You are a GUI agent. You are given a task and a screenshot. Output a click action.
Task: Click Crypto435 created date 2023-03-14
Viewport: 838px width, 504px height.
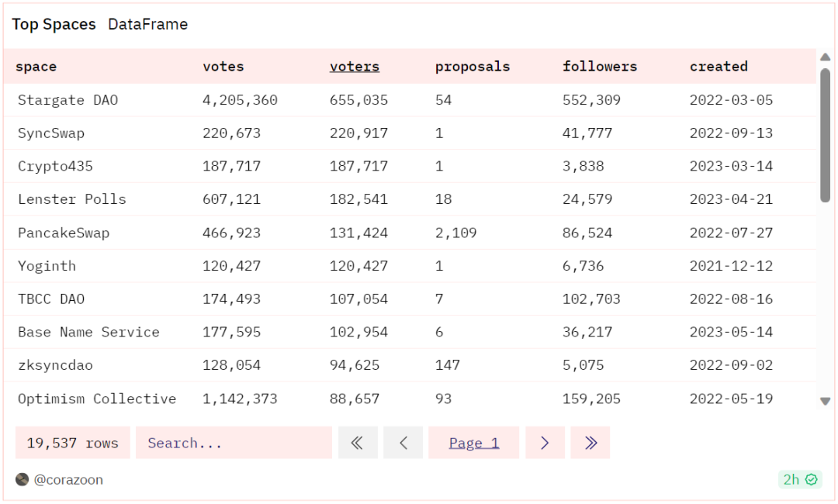click(x=731, y=166)
